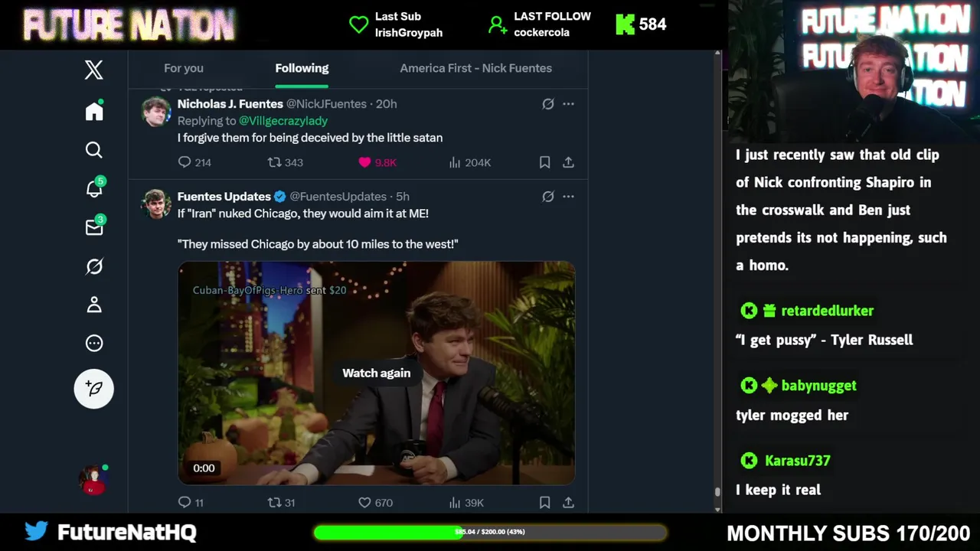The height and width of the screenshot is (551, 980).
Task: Open the search magnifier in sidebar
Action: pyautogui.click(x=94, y=150)
